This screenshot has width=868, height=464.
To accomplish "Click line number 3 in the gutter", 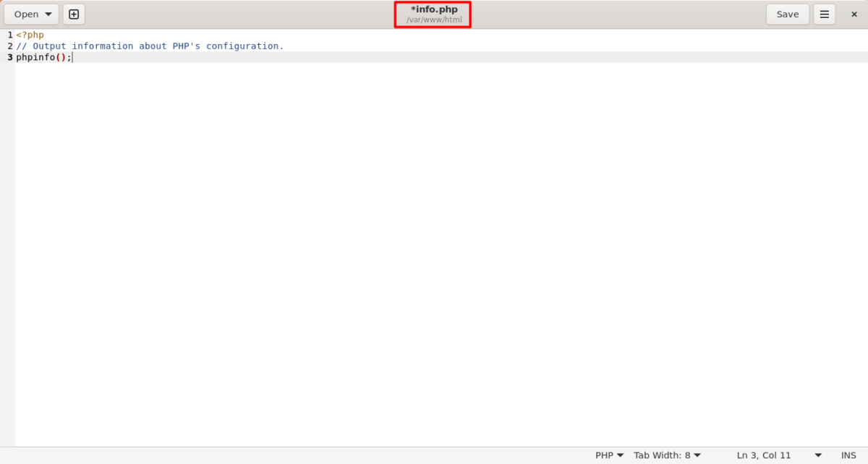I will 9,57.
